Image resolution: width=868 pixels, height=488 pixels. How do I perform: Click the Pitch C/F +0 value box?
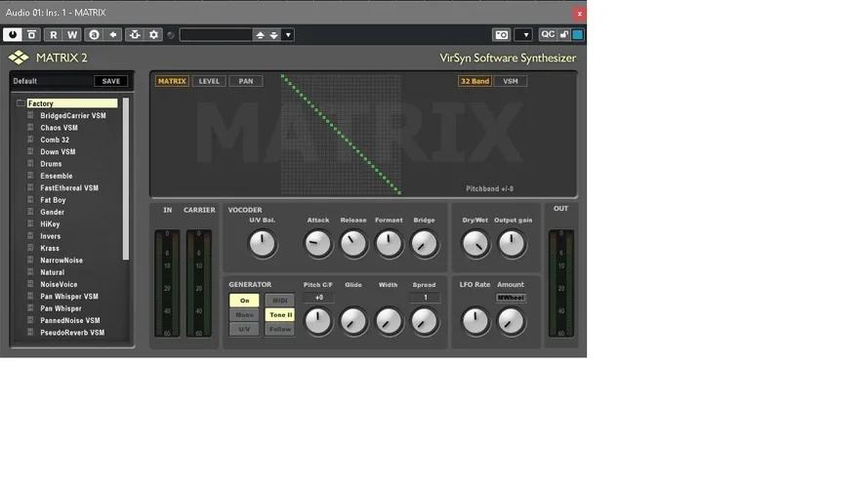[x=319, y=298]
